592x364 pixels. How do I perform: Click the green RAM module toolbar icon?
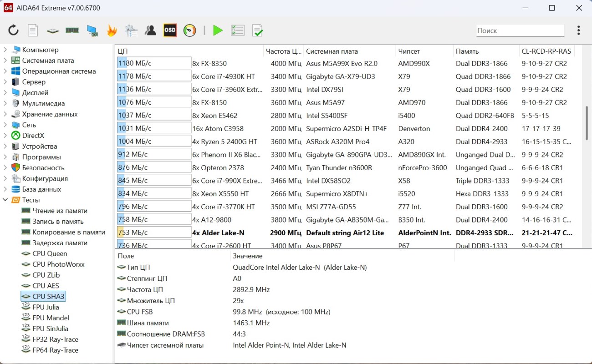tap(72, 30)
